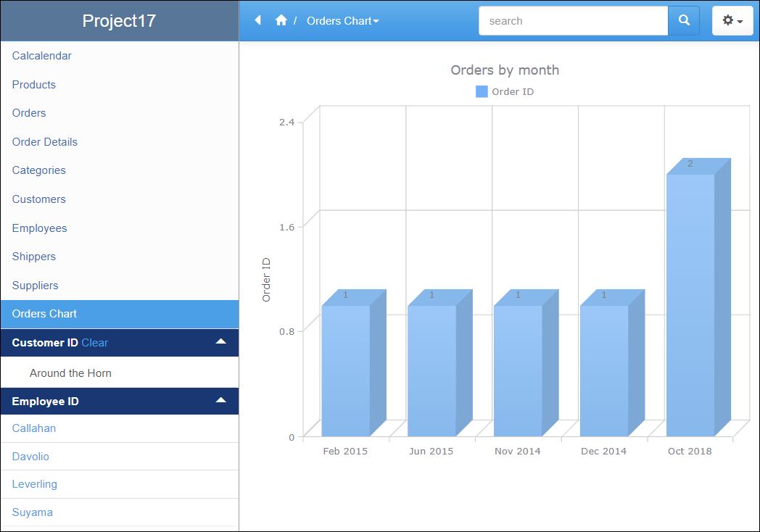Open the Suppliers page

[x=35, y=286]
